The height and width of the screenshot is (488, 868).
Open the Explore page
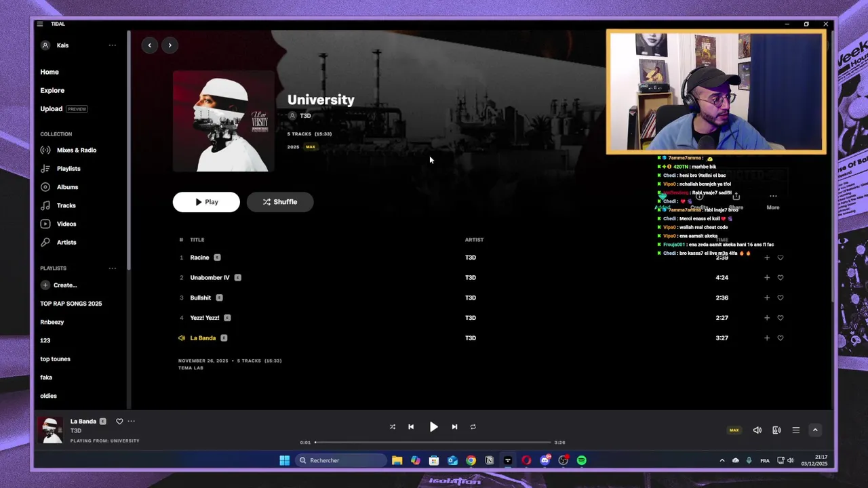(x=52, y=90)
